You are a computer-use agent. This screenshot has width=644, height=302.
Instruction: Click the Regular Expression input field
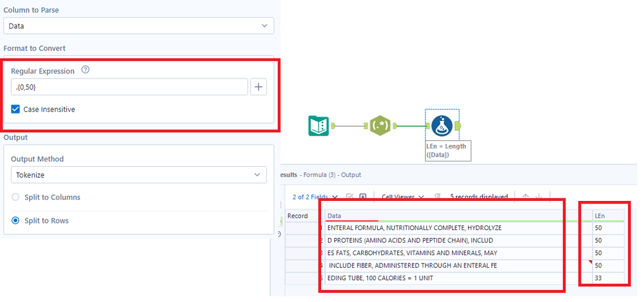130,87
